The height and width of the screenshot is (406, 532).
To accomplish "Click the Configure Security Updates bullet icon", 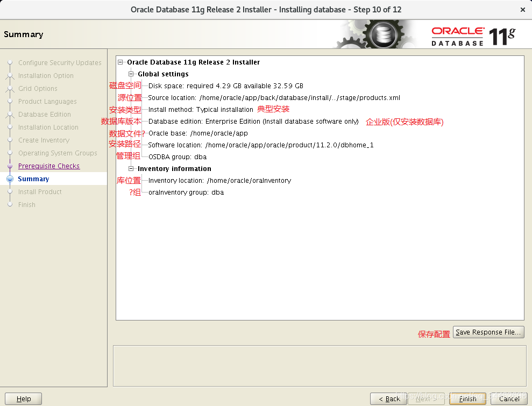I will [10, 63].
